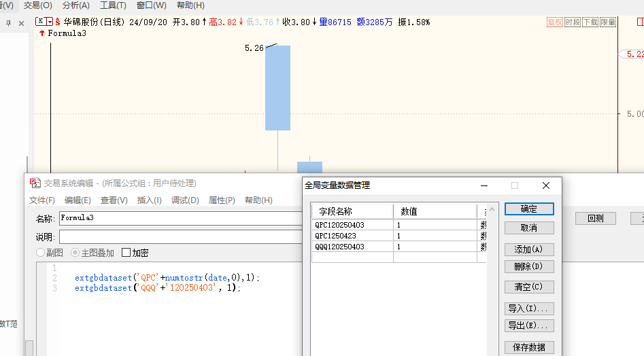
Task: Select the 副图 radio button
Action: click(x=40, y=253)
